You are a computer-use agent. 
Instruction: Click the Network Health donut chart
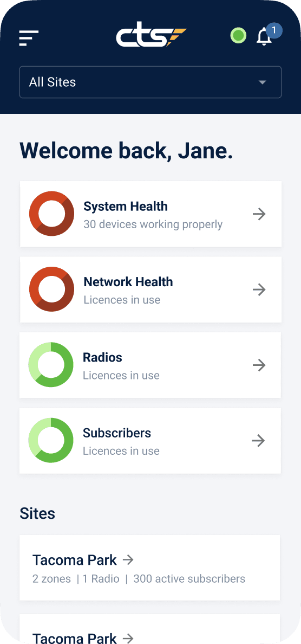point(51,289)
